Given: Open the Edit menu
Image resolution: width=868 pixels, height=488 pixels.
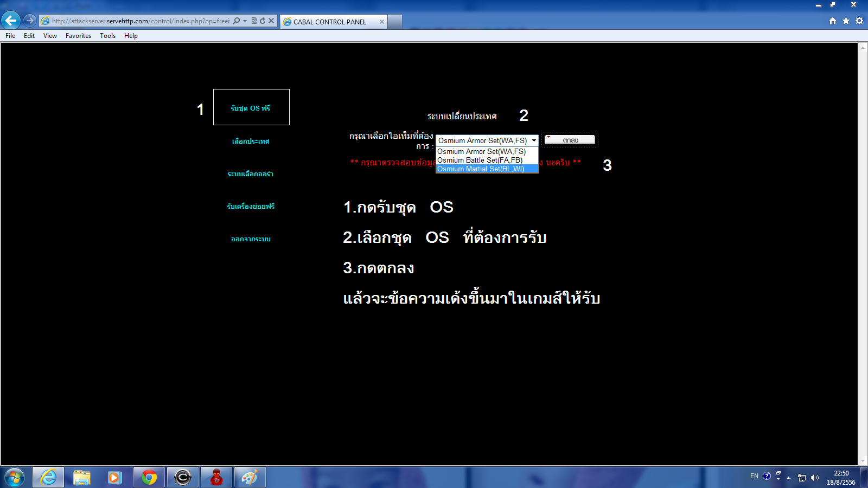Looking at the screenshot, I should (29, 36).
